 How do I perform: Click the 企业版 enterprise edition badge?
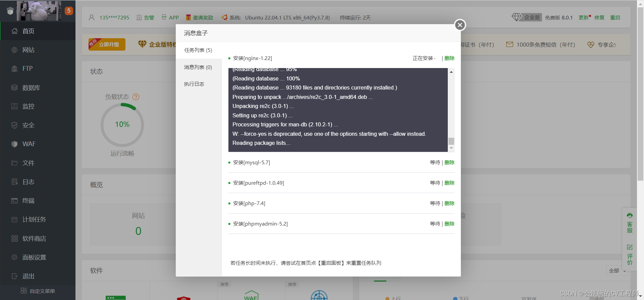pyautogui.click(x=526, y=17)
